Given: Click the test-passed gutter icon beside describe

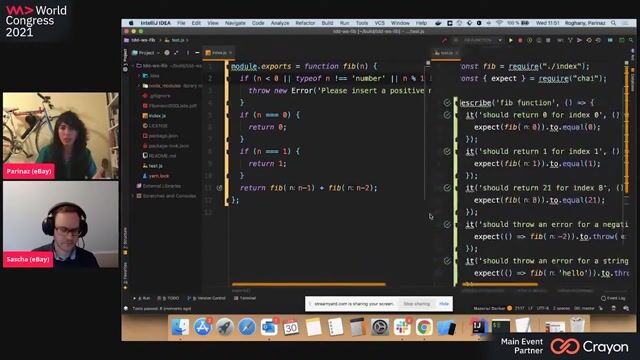Looking at the screenshot, I should coord(447,103).
